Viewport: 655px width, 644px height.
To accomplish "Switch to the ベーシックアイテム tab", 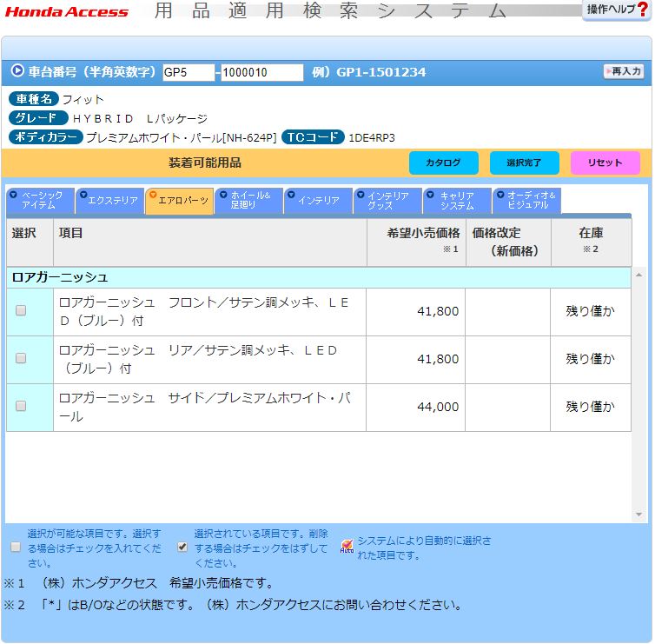I will pyautogui.click(x=41, y=201).
